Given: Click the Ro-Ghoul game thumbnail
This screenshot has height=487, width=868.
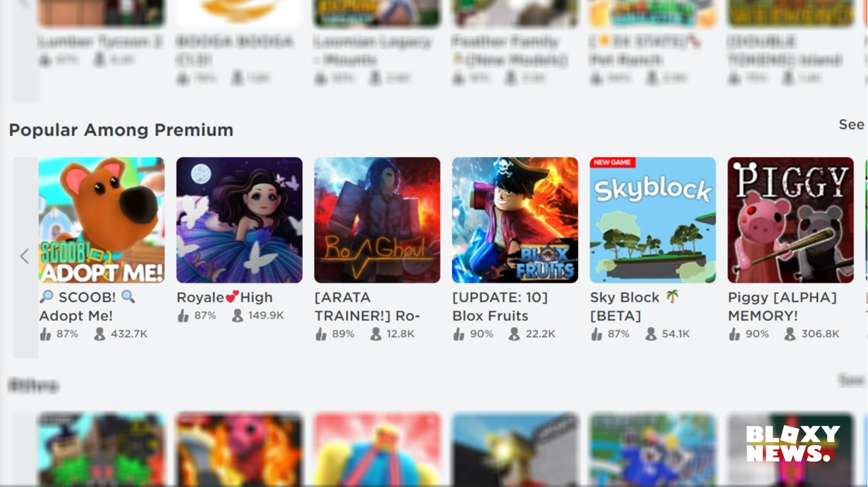Looking at the screenshot, I should tap(377, 220).
